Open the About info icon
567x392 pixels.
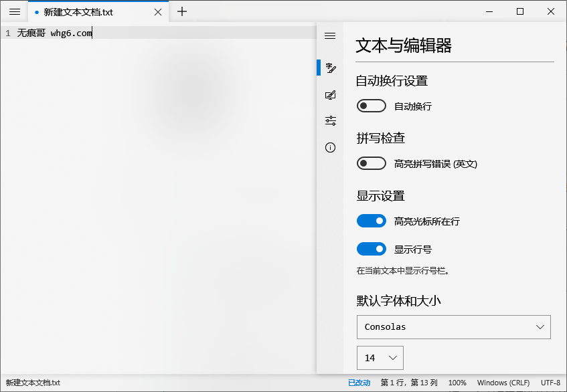coord(330,147)
